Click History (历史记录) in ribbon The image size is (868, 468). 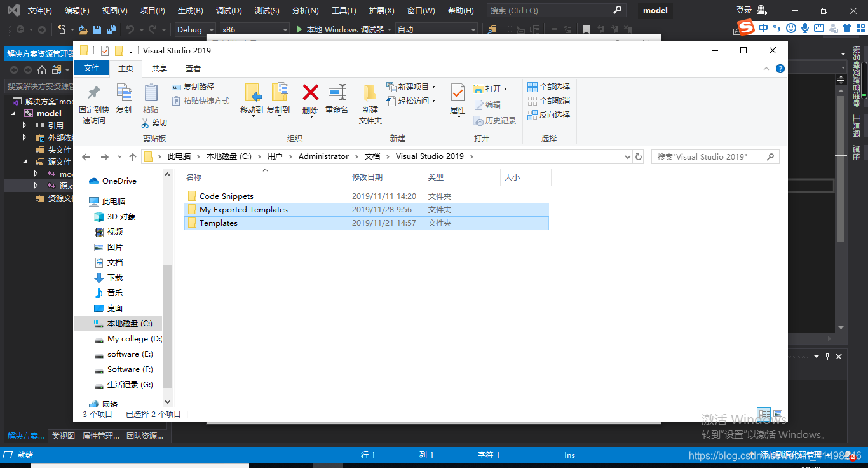click(x=495, y=121)
